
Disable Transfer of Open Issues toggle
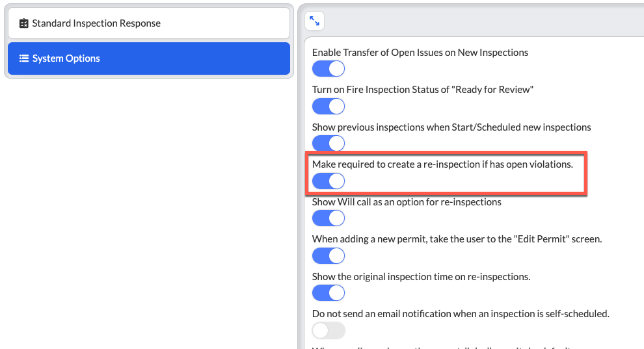click(x=329, y=69)
